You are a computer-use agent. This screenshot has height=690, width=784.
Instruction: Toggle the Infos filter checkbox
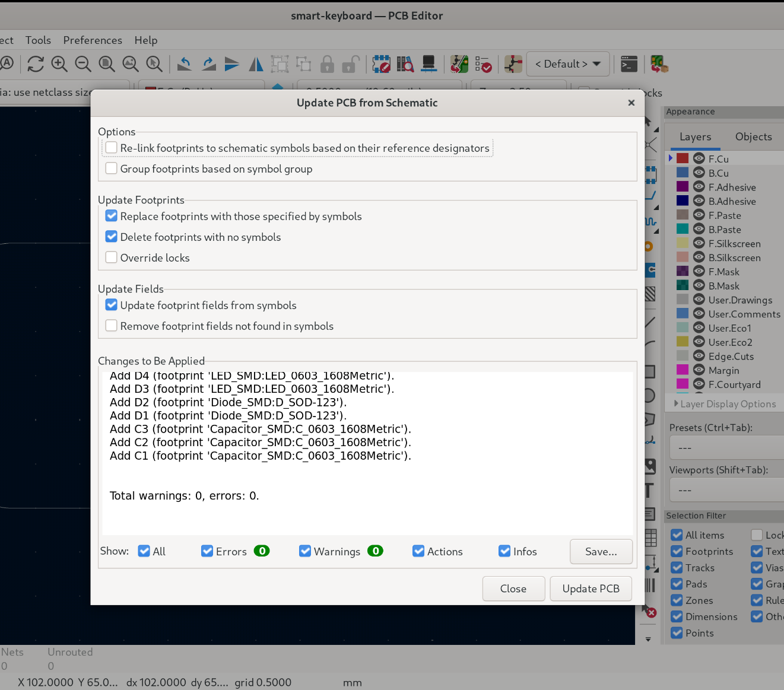(x=504, y=551)
